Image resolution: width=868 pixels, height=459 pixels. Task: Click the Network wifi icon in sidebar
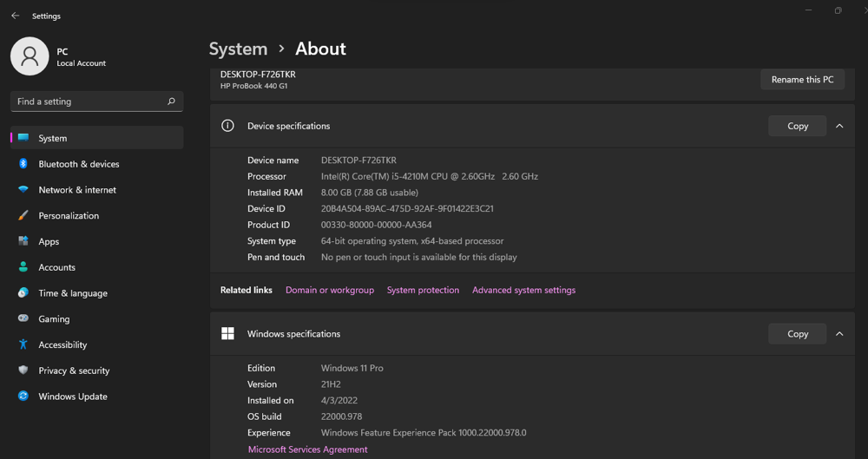[23, 189]
